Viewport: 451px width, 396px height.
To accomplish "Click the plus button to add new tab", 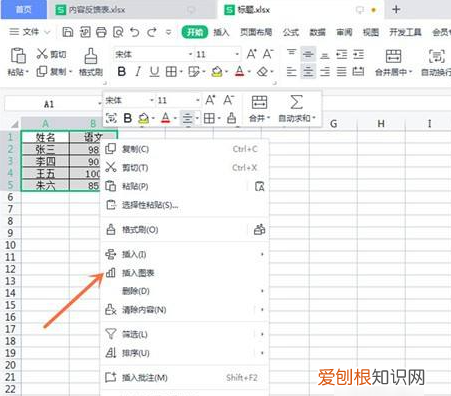I will tap(396, 9).
